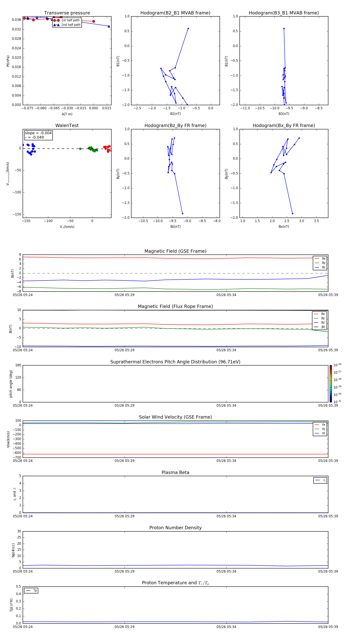Viewport: 351px width, 644px height.
Task: Click the 'Magnetic Field (GSE Frame)' title
Action: click(x=175, y=251)
